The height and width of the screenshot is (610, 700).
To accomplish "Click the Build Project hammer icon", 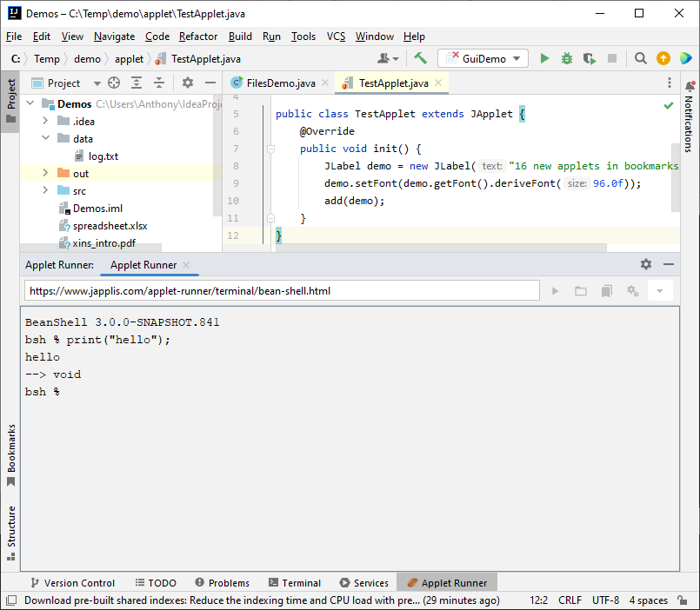I will click(420, 58).
